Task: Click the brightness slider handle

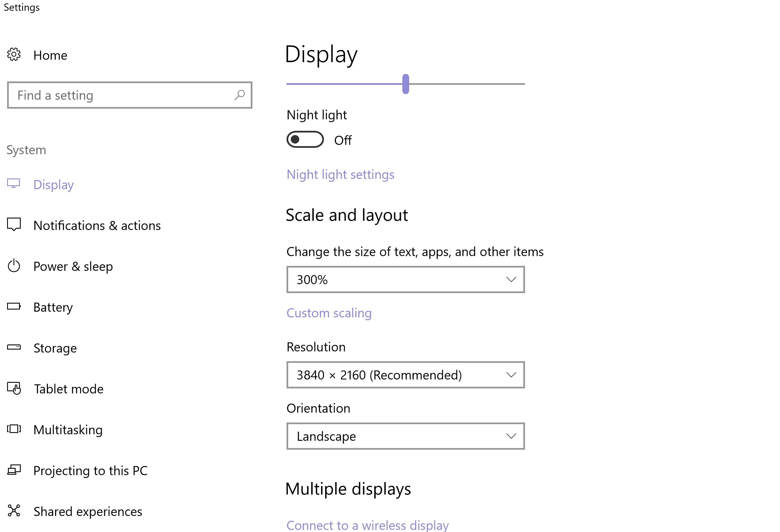Action: (405, 84)
